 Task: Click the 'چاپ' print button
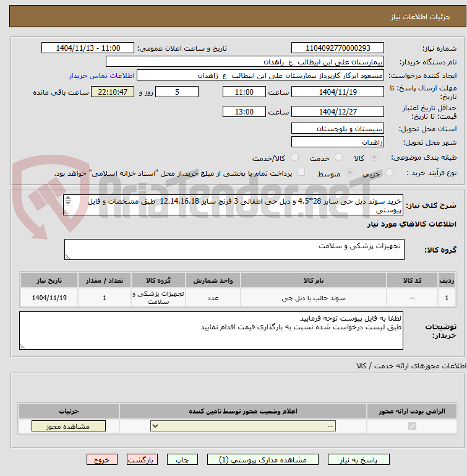click(x=182, y=460)
